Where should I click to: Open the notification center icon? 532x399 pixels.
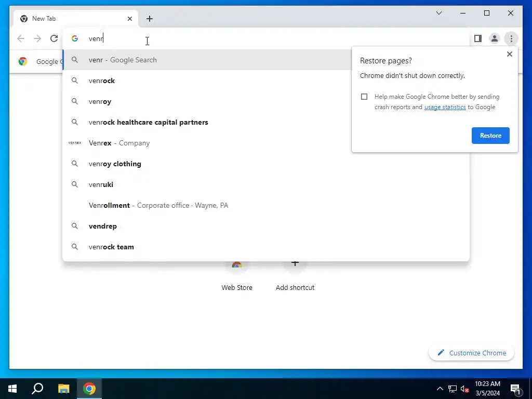tap(515, 389)
